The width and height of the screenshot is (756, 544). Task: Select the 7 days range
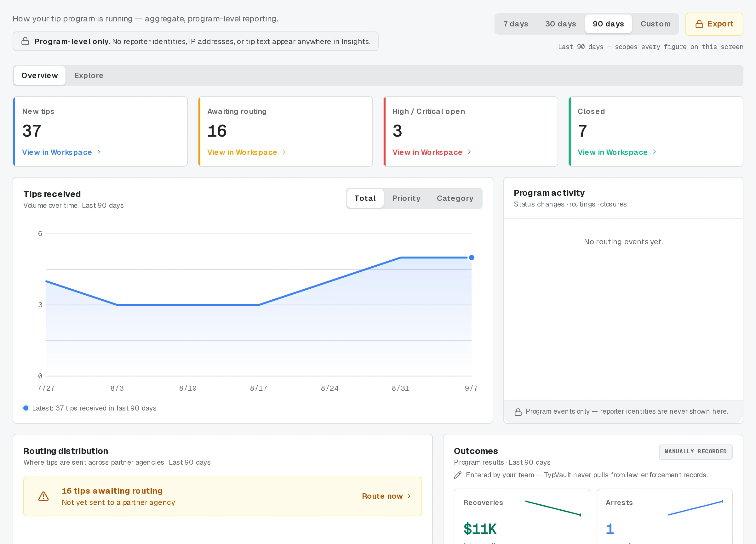coord(515,24)
